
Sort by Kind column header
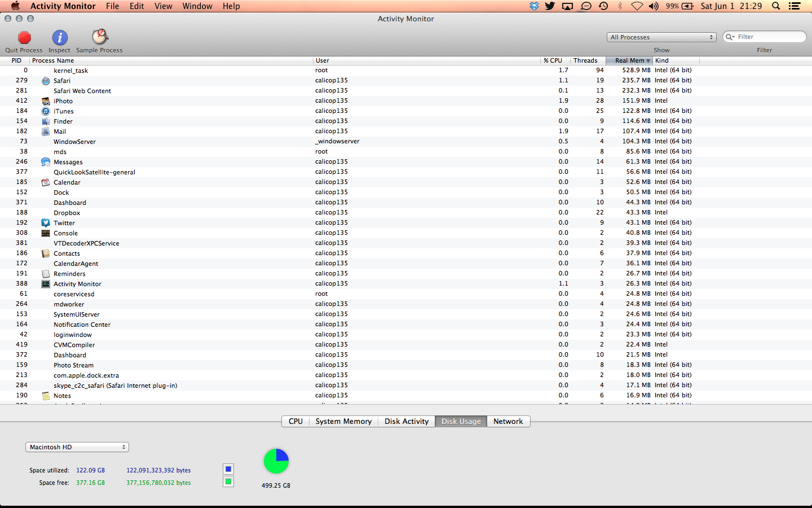pyautogui.click(x=676, y=60)
